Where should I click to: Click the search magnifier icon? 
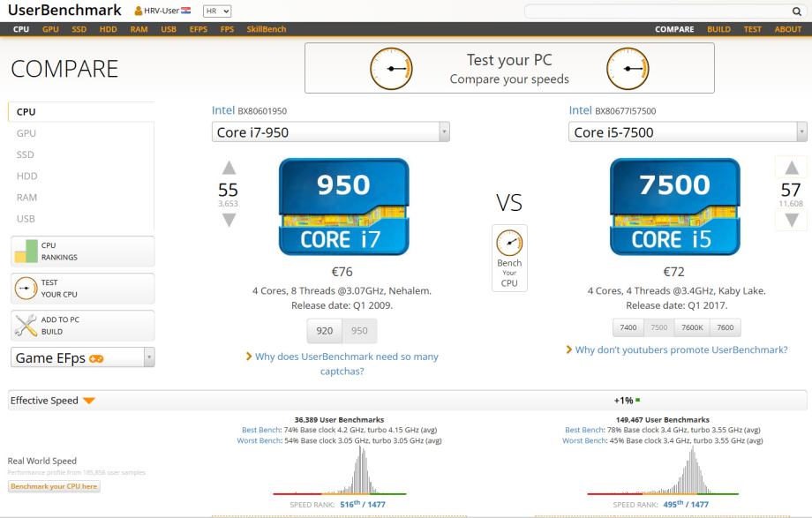tap(796, 11)
